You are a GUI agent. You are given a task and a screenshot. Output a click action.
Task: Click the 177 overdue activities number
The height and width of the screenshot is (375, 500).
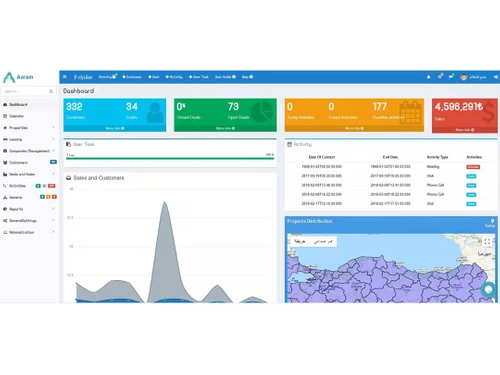(x=380, y=107)
